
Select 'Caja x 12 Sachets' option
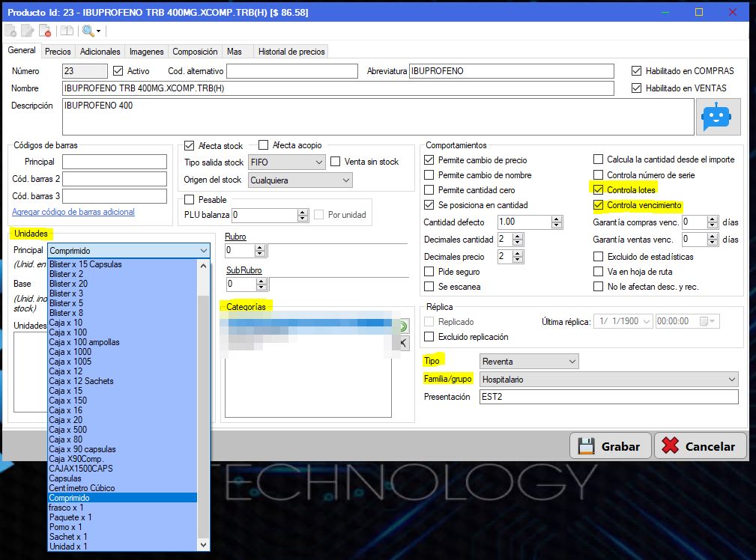[122, 381]
